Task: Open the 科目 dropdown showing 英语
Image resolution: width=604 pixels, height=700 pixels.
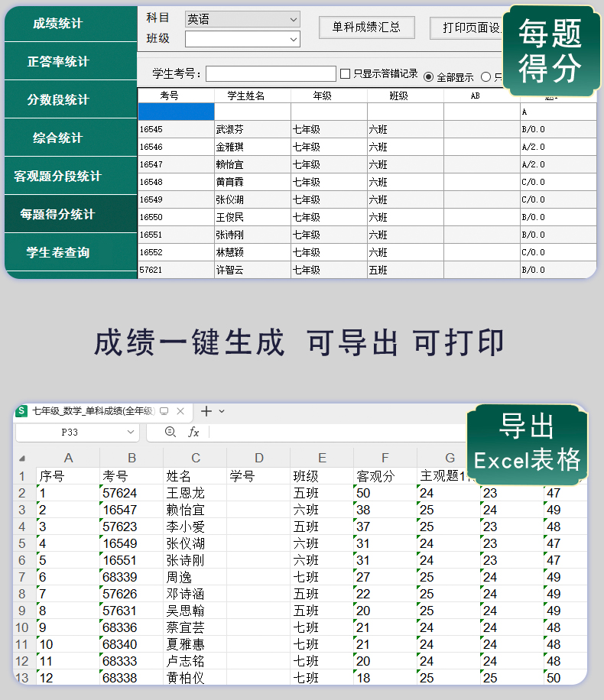Action: point(242,20)
